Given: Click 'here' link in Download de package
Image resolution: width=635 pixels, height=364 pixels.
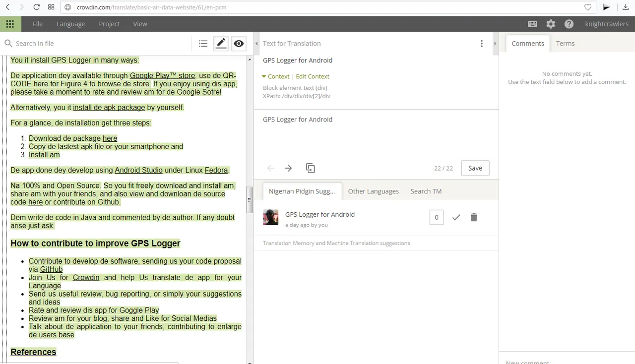Looking at the screenshot, I should (110, 138).
